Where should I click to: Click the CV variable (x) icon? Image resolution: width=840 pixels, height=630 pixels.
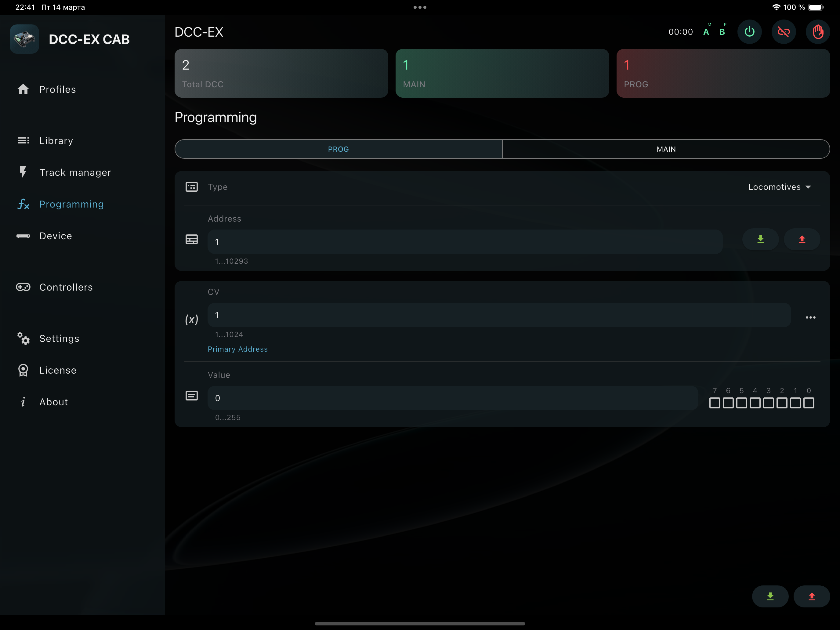191,319
